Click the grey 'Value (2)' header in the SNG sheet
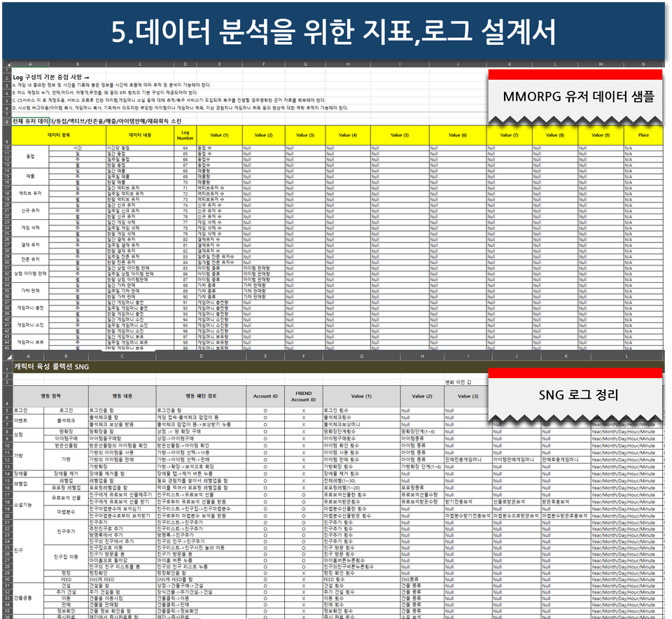The height and width of the screenshot is (619, 672). (422, 396)
